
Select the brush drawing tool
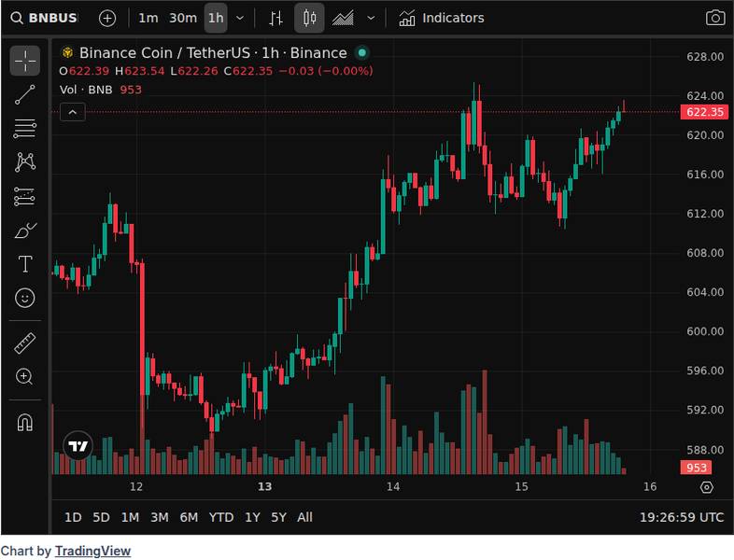[x=25, y=231]
